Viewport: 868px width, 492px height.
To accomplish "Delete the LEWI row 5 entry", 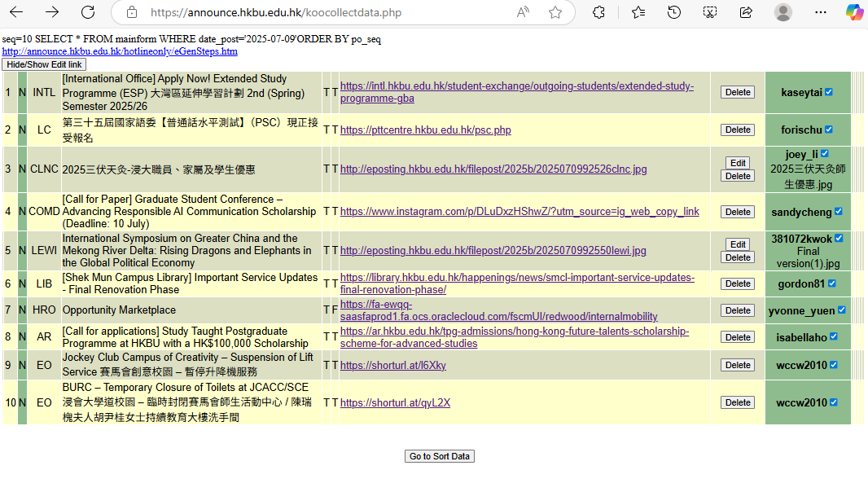I will (x=738, y=257).
